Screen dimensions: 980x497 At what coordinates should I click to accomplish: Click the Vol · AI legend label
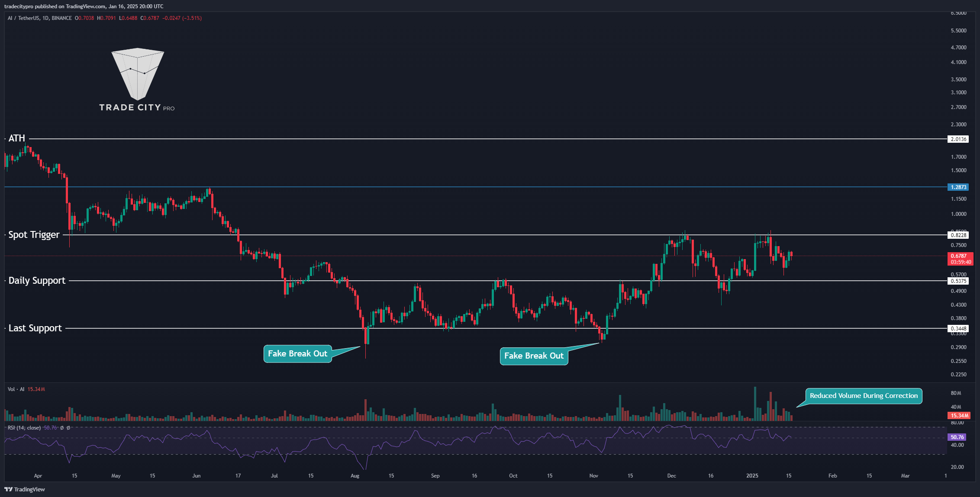coord(16,389)
